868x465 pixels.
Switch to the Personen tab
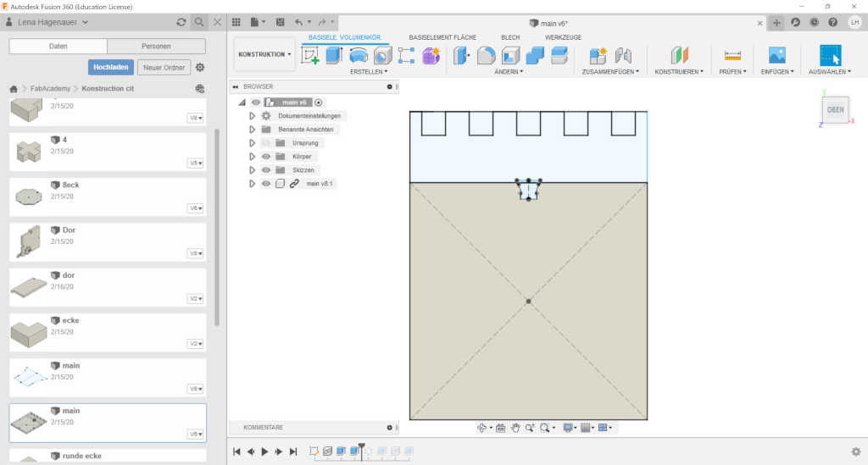156,47
